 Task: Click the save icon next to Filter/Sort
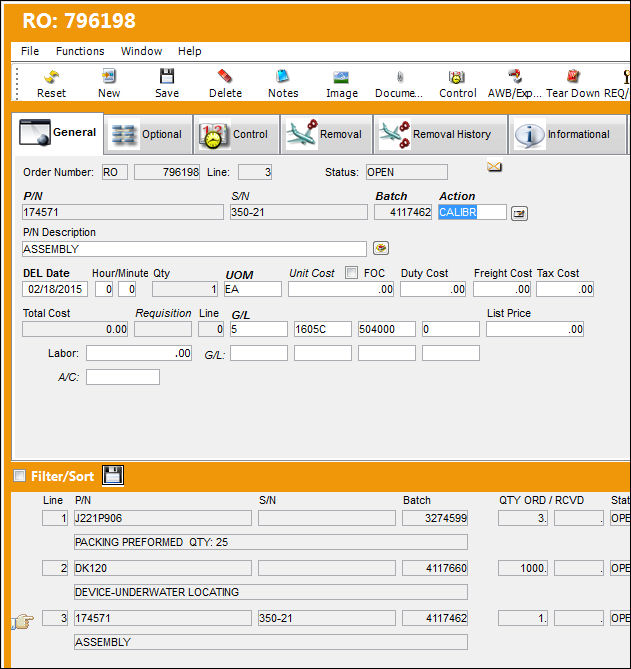[x=113, y=475]
